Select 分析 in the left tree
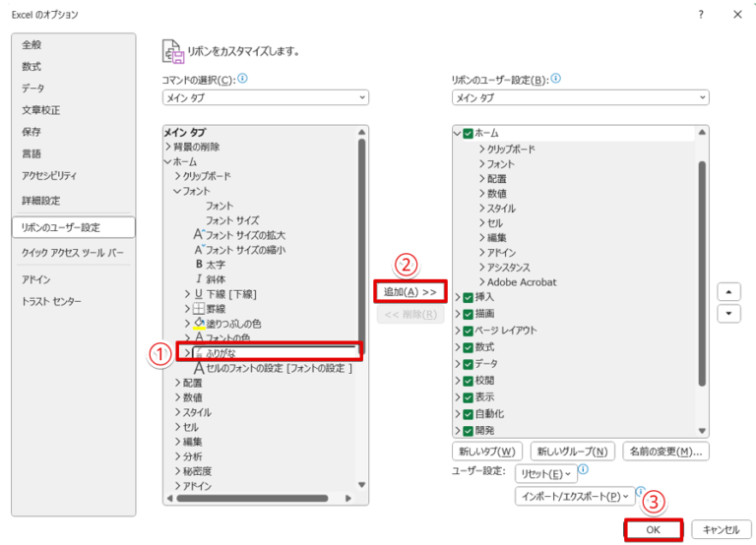This screenshot has width=756, height=545. click(x=192, y=456)
